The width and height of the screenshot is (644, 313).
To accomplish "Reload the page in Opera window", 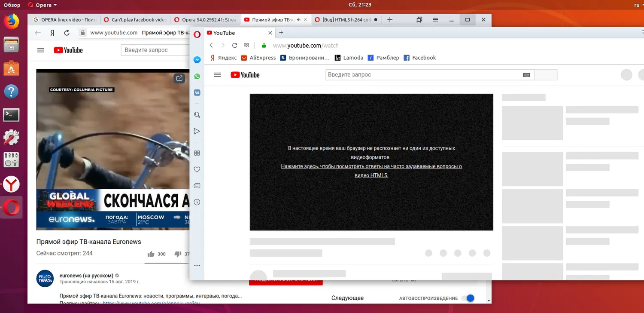I will pos(234,45).
